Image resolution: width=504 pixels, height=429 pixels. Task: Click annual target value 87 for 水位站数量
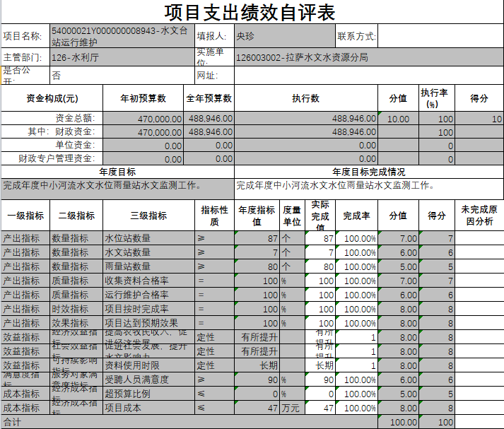(x=257, y=238)
